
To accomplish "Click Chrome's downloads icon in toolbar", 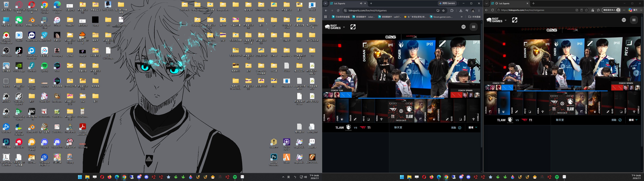I will click(x=461, y=11).
